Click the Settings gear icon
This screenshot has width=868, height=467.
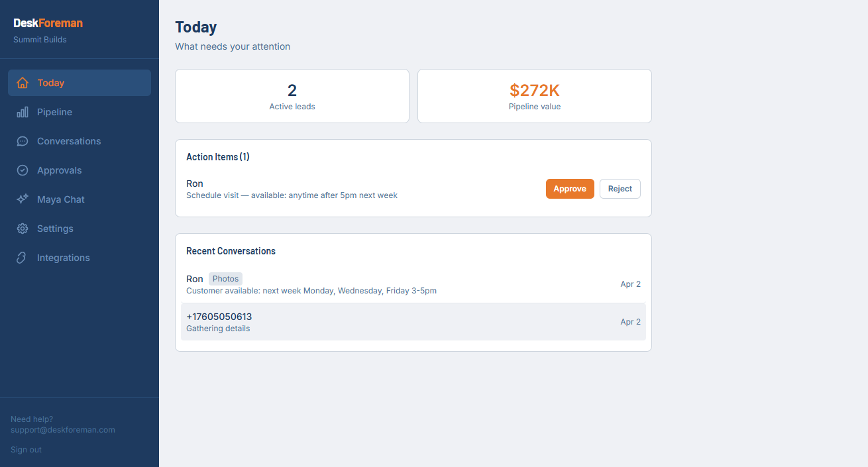point(23,229)
